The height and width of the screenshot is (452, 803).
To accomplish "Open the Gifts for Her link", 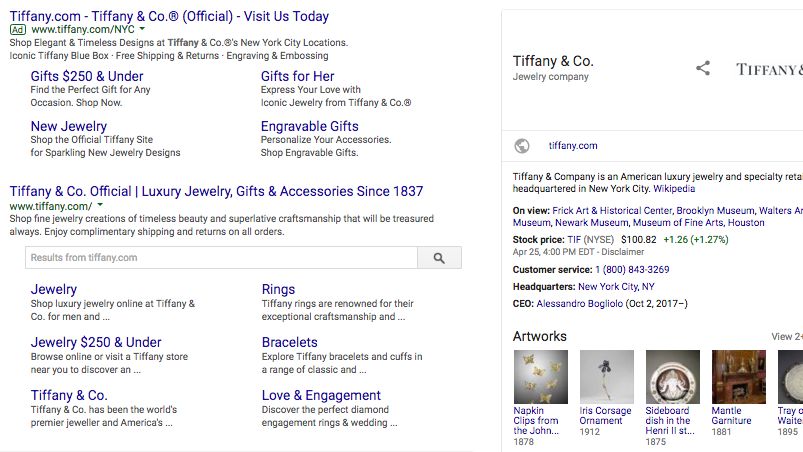I will click(297, 76).
